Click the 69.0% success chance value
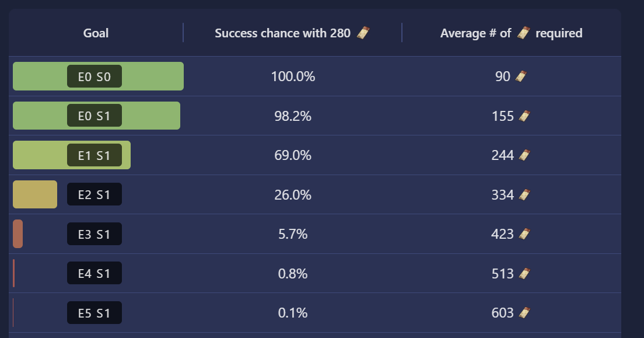644x338 pixels. pyautogui.click(x=293, y=155)
